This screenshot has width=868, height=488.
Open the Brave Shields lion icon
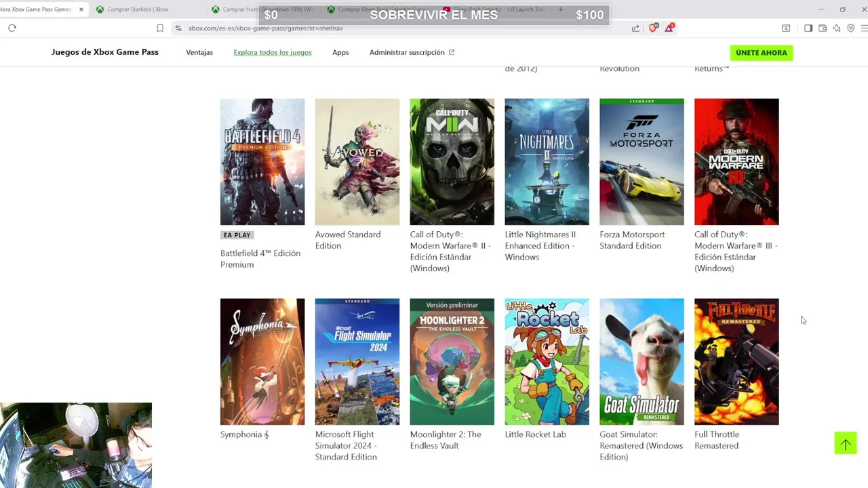click(x=653, y=28)
